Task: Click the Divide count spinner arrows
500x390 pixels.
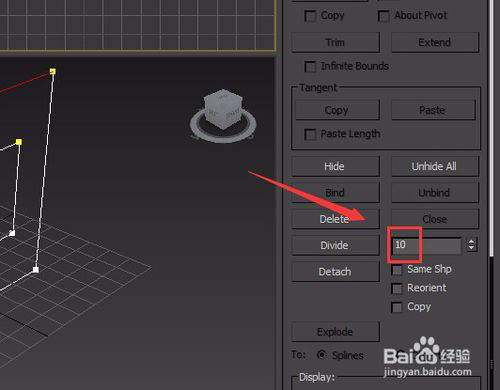Action: point(471,245)
